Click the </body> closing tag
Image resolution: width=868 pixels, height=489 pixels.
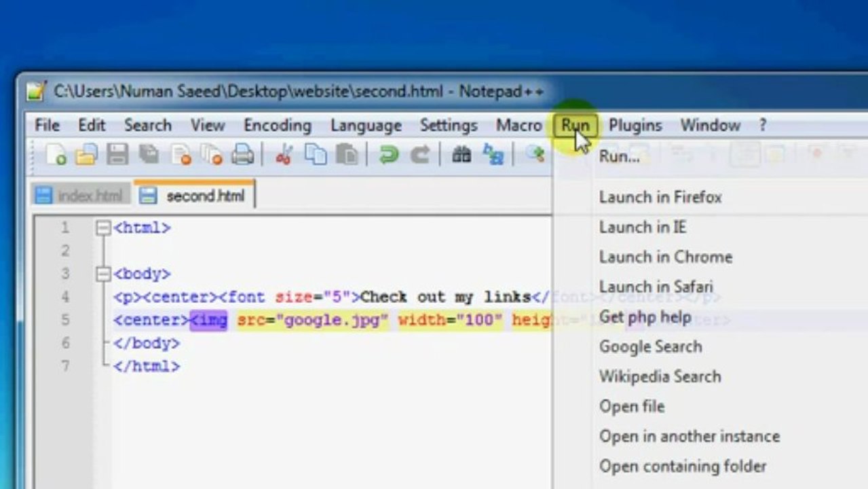click(x=147, y=344)
